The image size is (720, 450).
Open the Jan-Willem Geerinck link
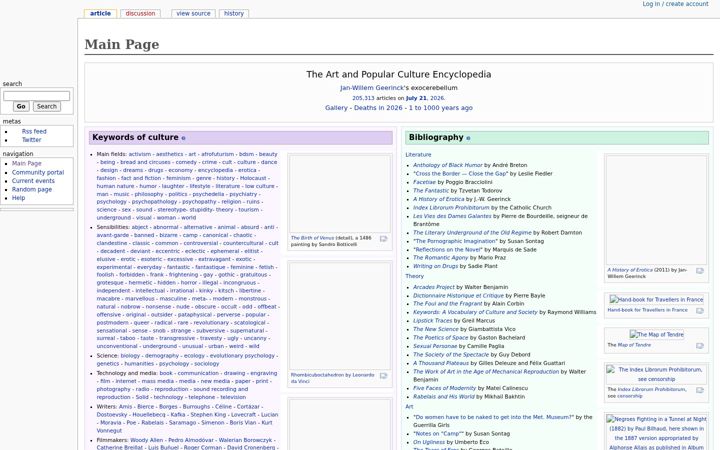[x=372, y=88]
